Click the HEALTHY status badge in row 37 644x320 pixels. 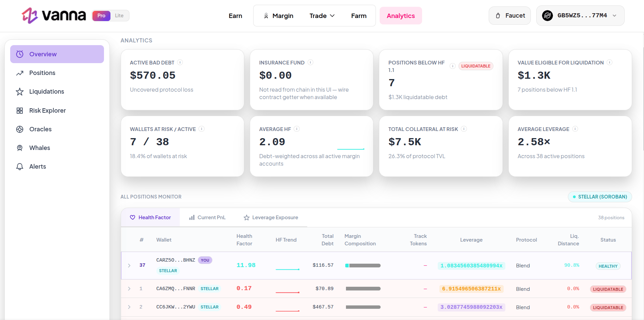(608, 266)
